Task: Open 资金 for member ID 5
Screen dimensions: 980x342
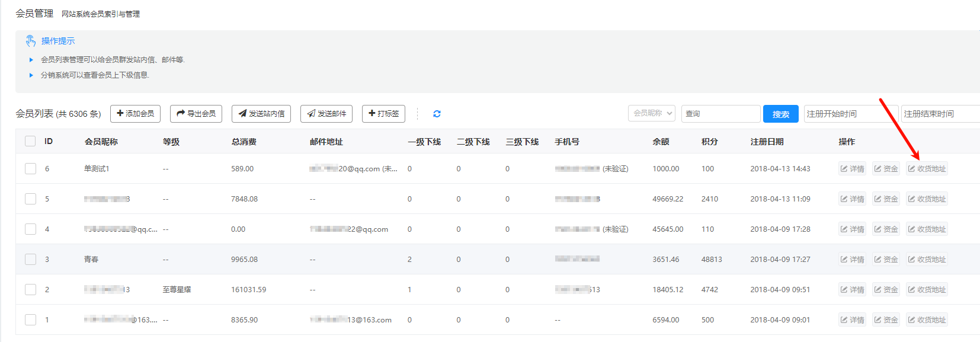Action: click(886, 199)
